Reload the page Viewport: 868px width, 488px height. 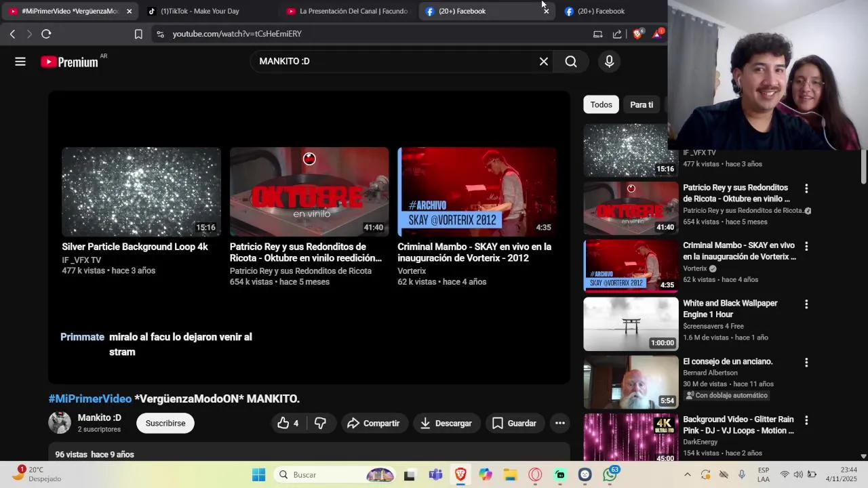coord(46,34)
